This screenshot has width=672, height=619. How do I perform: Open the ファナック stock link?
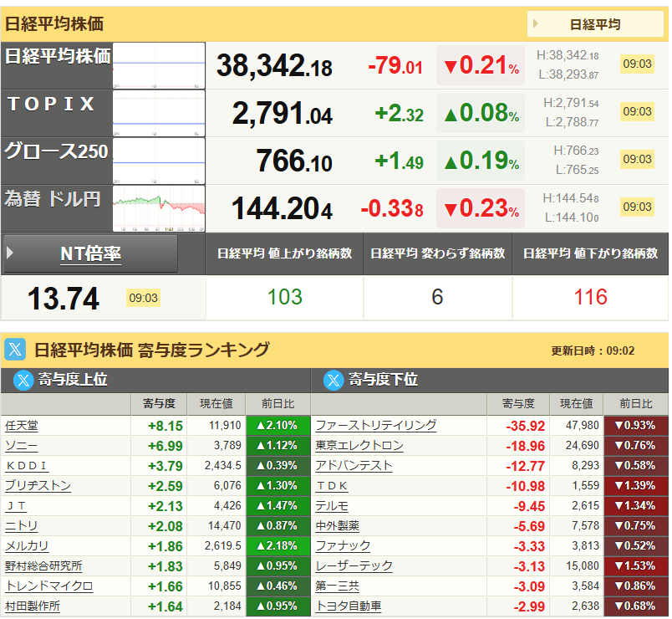coord(343,546)
